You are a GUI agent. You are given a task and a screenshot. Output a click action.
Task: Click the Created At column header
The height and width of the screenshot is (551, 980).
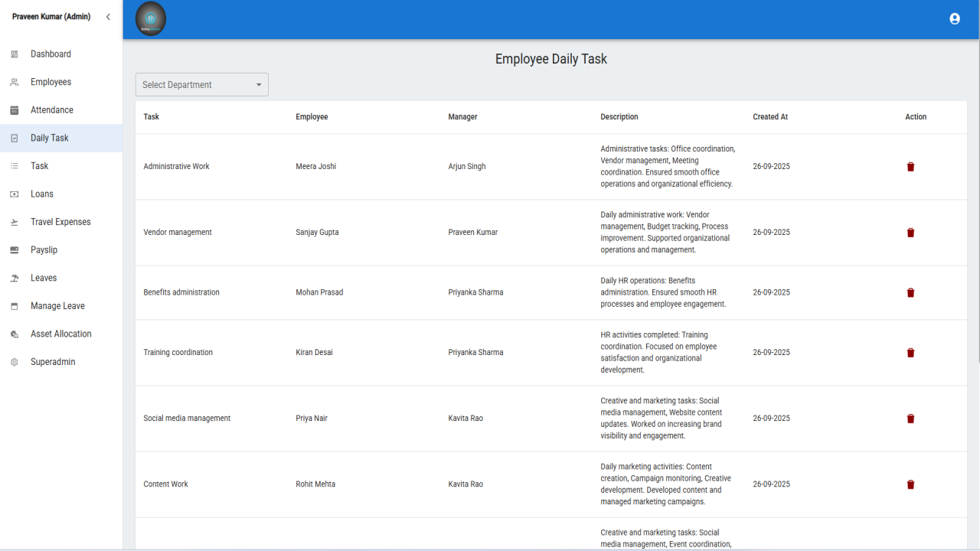(770, 117)
